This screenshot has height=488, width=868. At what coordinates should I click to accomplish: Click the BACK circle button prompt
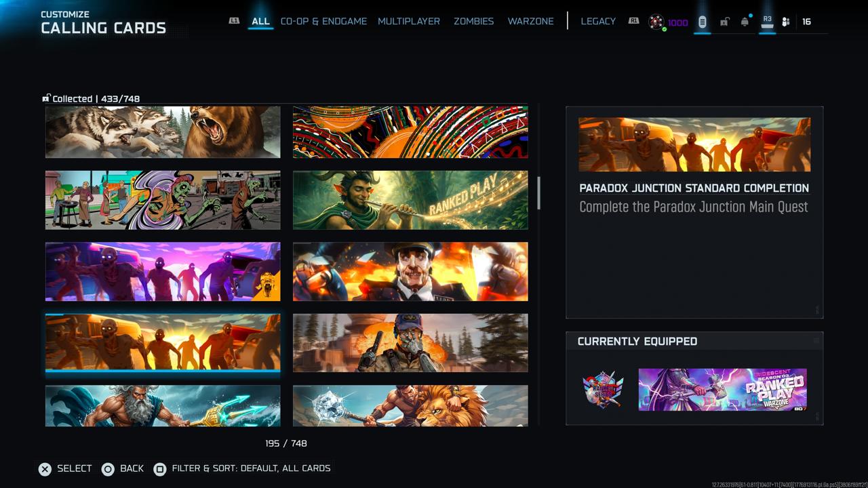point(123,468)
